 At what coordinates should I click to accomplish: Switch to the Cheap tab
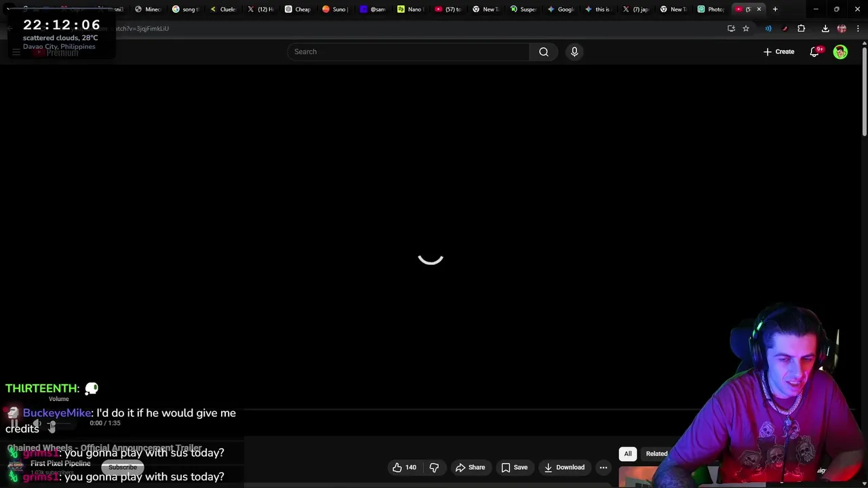click(297, 9)
